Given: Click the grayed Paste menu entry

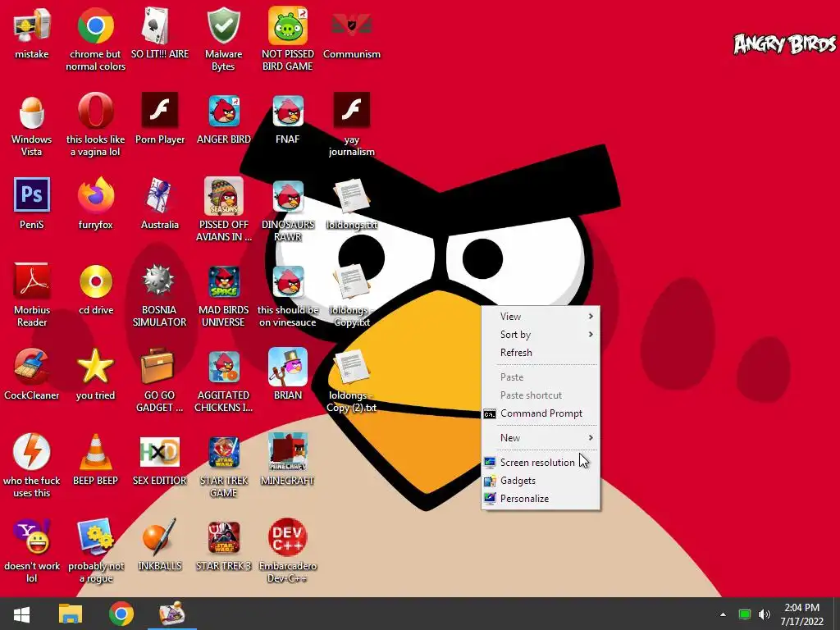Looking at the screenshot, I should point(541,377).
